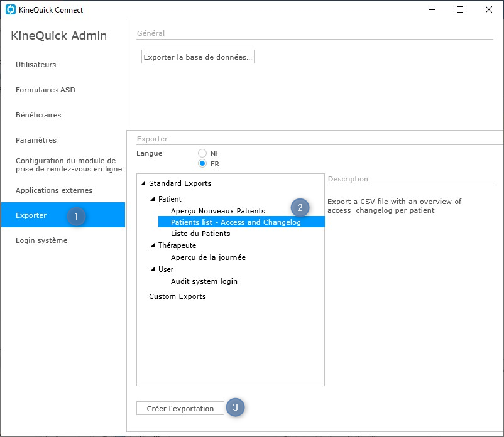Screen dimensions: 504x437
Task: Click Exporter la base de données button
Action: coord(198,57)
